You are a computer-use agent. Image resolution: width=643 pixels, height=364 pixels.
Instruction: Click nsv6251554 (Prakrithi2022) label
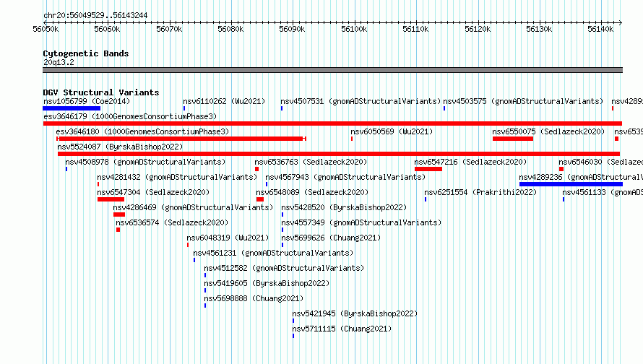point(480,192)
